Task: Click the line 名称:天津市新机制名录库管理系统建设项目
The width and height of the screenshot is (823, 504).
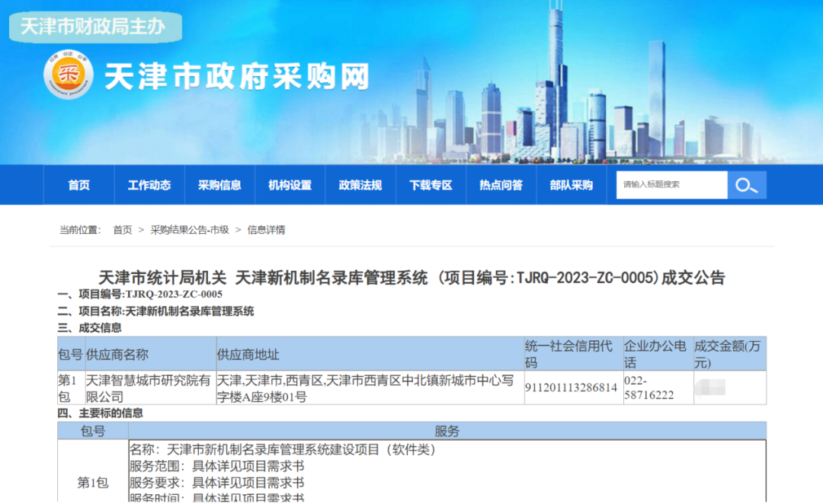Action: [x=283, y=449]
